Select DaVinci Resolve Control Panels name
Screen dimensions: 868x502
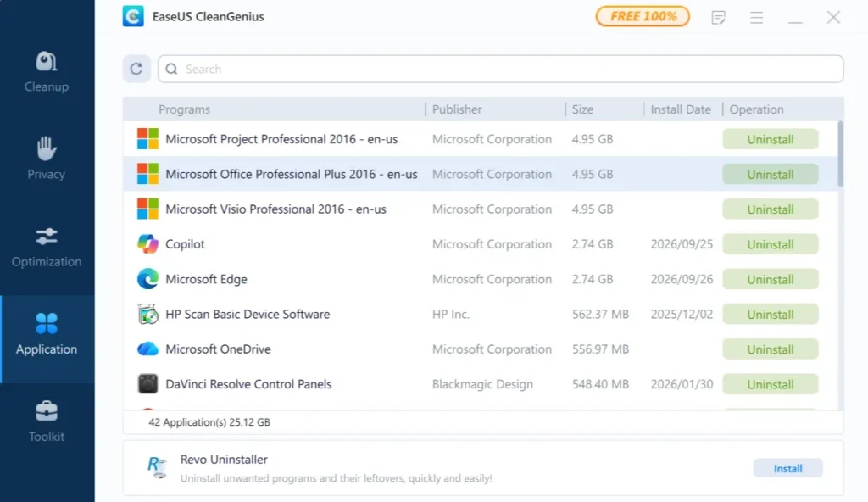248,384
